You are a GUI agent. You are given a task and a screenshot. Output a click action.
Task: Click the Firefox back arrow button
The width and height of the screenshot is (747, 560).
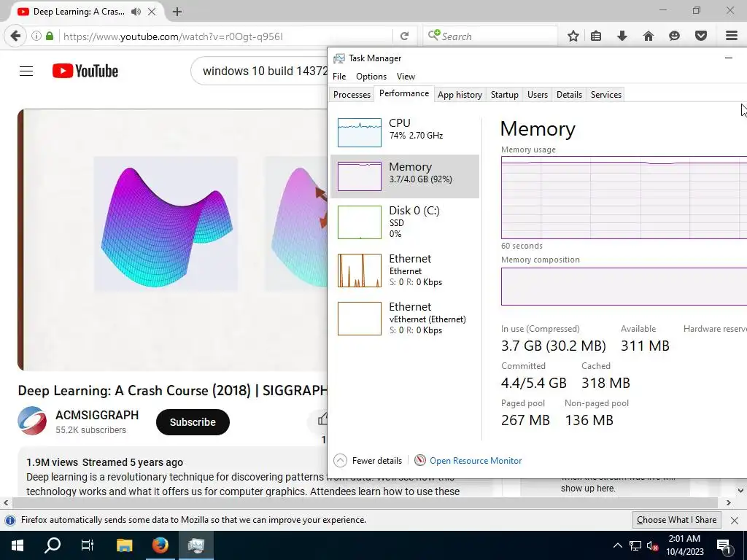pyautogui.click(x=16, y=36)
